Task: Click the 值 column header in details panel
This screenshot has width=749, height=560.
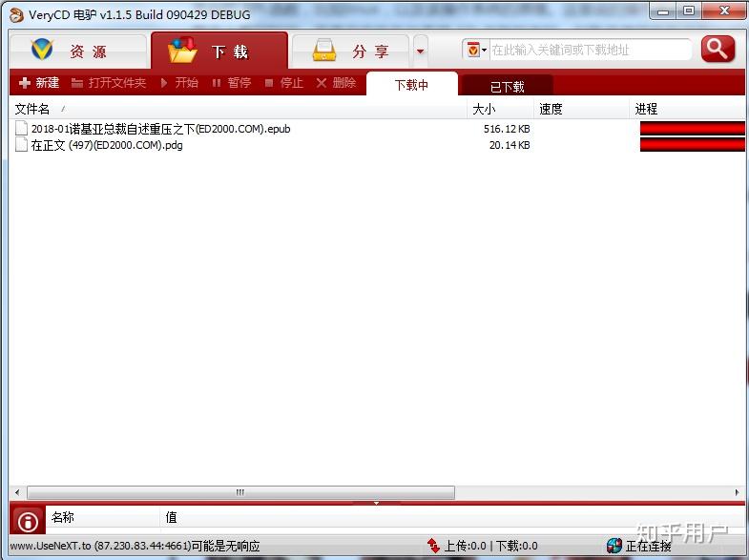Action: click(452, 517)
